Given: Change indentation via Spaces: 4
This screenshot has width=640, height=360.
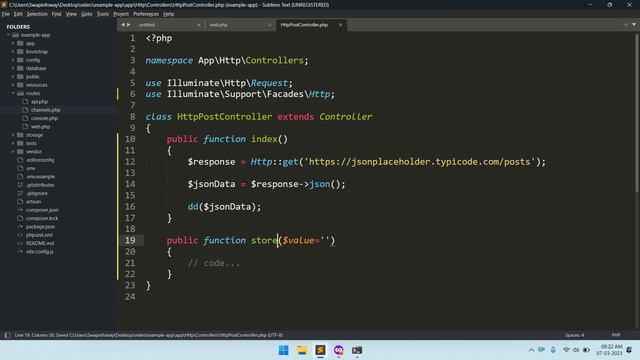Looking at the screenshot, I should [574, 335].
